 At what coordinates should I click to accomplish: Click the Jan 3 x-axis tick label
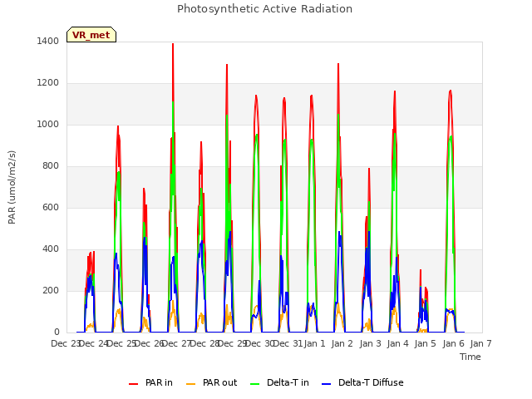coord(370,343)
